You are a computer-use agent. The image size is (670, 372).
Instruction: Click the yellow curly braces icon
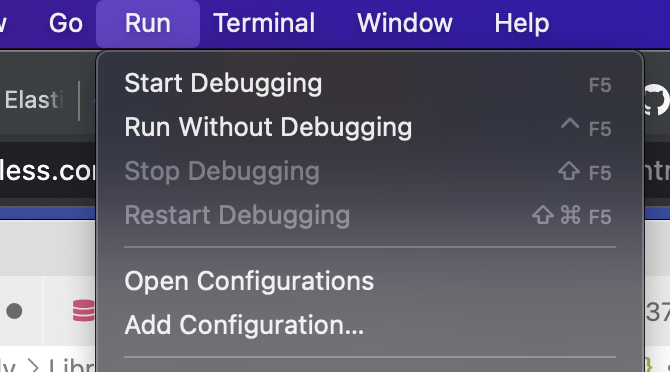click(648, 365)
